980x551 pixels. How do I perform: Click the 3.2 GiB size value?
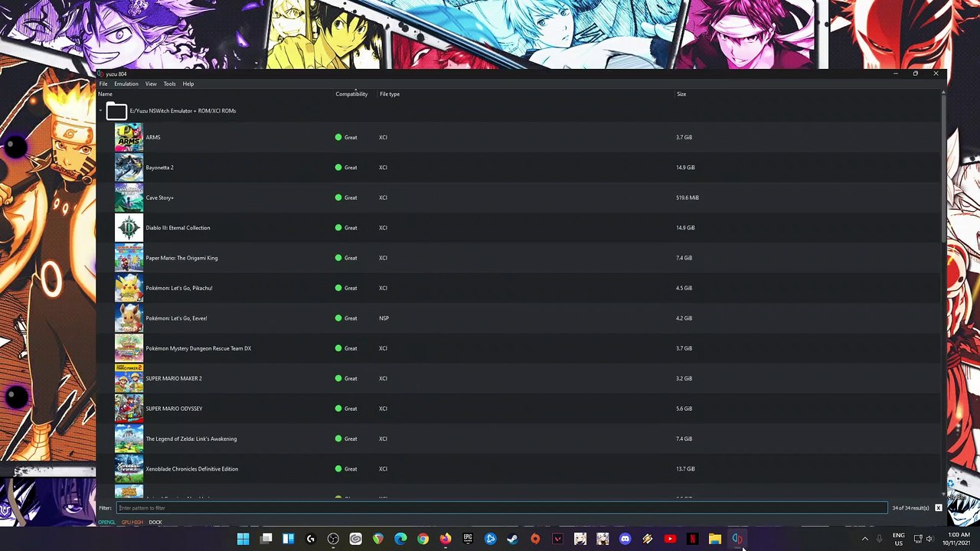(x=684, y=379)
